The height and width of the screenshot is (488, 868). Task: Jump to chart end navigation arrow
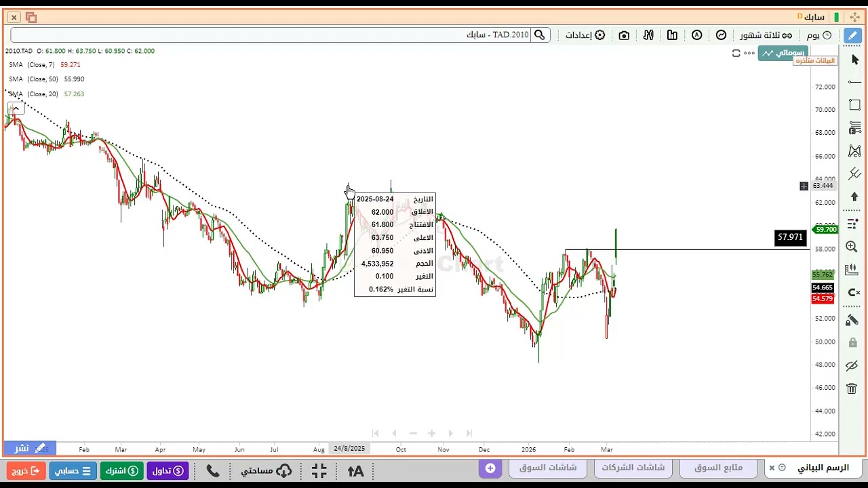coord(469,433)
